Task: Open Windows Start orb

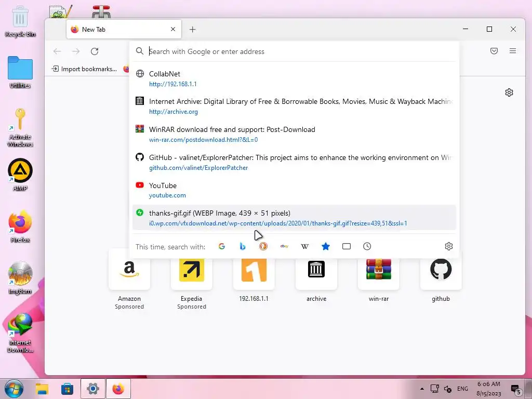Action: pyautogui.click(x=13, y=389)
